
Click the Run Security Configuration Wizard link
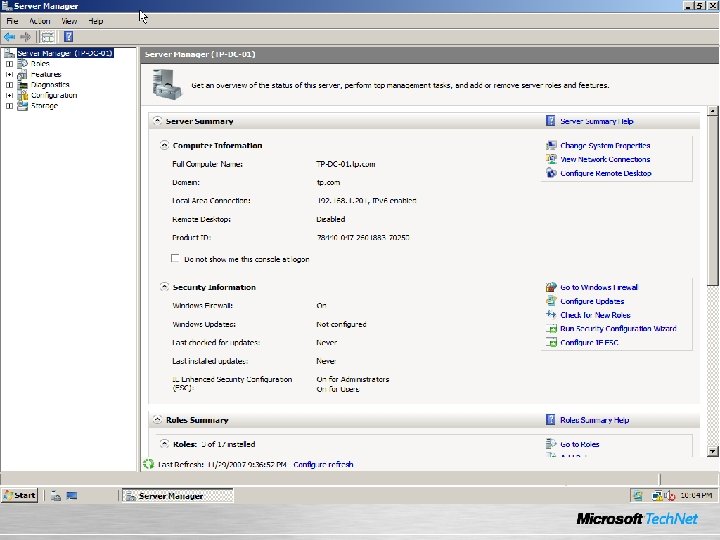(x=619, y=329)
